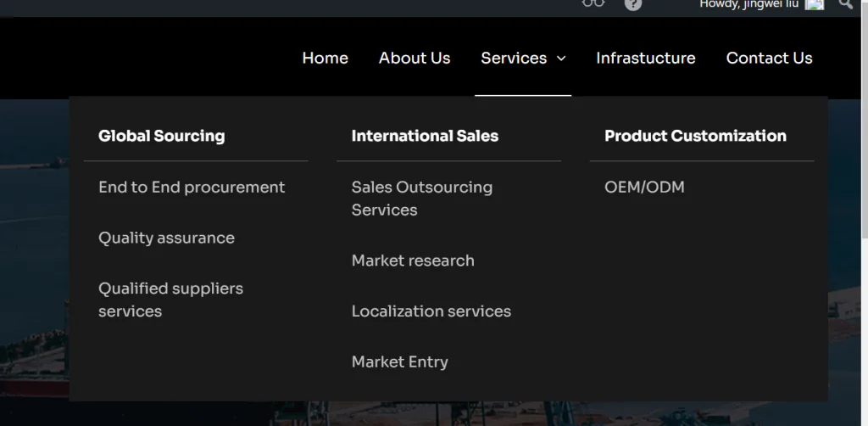Open the OEM/ODM link
Viewport: 868px width, 426px height.
pos(644,188)
